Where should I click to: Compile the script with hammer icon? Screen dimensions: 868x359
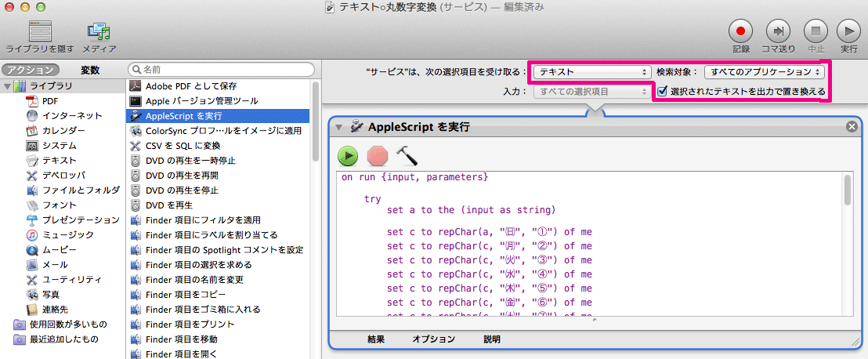[x=407, y=156]
